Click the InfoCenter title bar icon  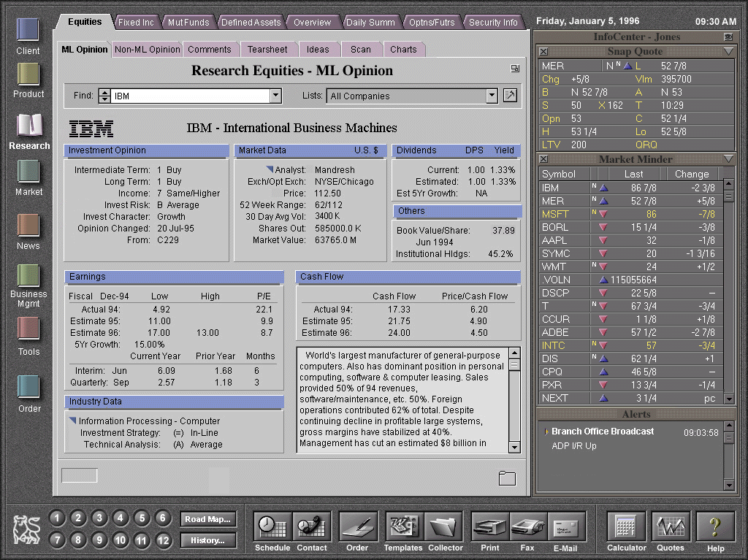(x=728, y=37)
